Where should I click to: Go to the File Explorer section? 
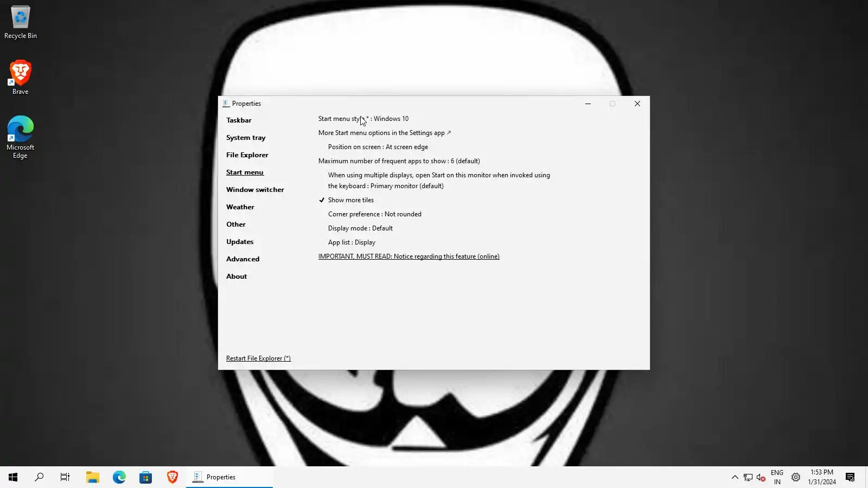pos(247,155)
